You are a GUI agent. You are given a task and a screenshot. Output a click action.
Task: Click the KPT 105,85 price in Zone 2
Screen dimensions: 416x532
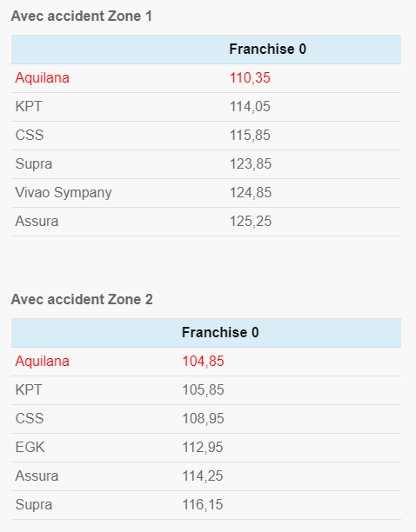203,389
